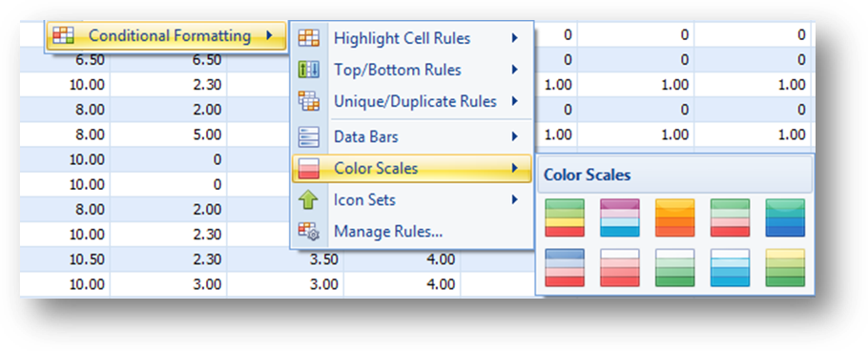
Task: Click the green arrow Icon Sets icon
Action: (308, 199)
